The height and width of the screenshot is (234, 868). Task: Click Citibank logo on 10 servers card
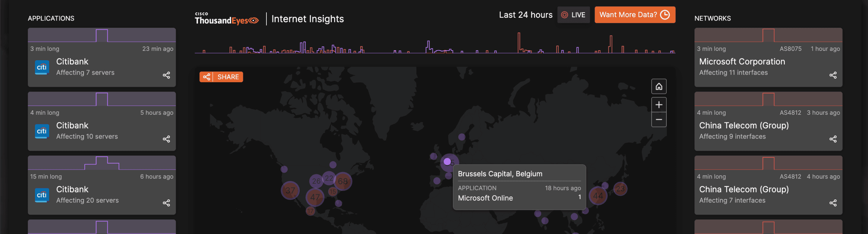(42, 131)
